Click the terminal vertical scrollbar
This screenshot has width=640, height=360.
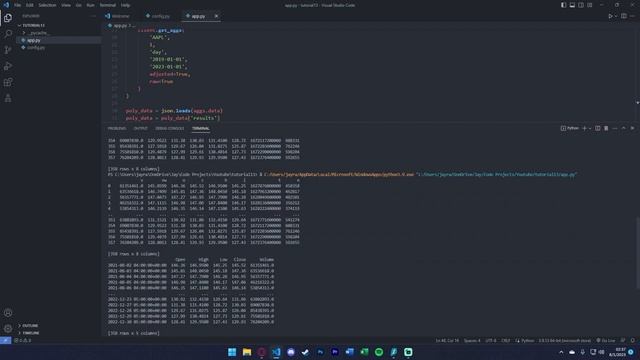(638, 253)
